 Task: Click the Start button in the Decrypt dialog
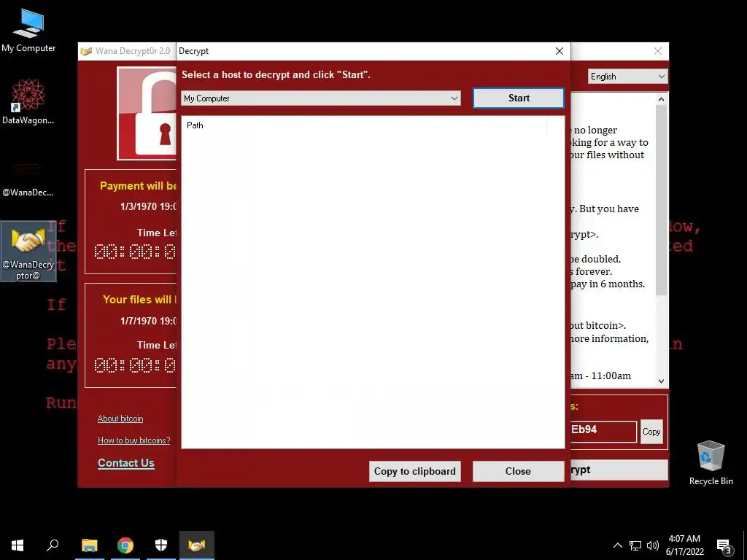click(519, 98)
